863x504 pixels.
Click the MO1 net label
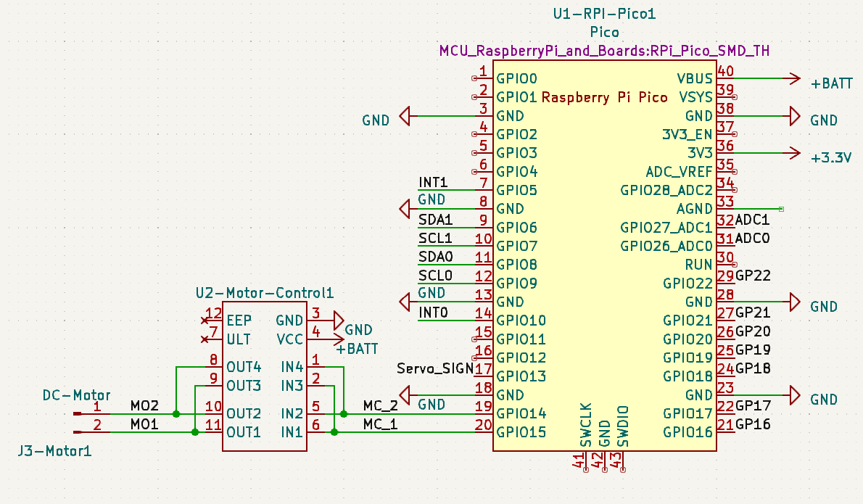pos(145,425)
